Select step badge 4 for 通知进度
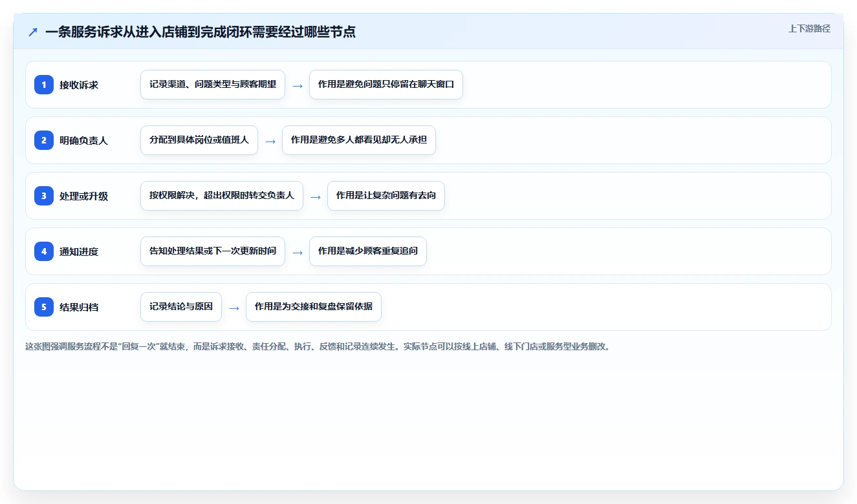The width and height of the screenshot is (857, 504). [x=44, y=251]
